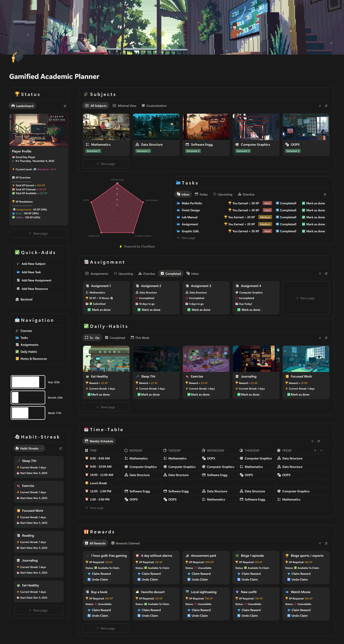This screenshot has width=344, height=644.
Task: Open view settings icon in Subjects section
Action: click(x=326, y=106)
